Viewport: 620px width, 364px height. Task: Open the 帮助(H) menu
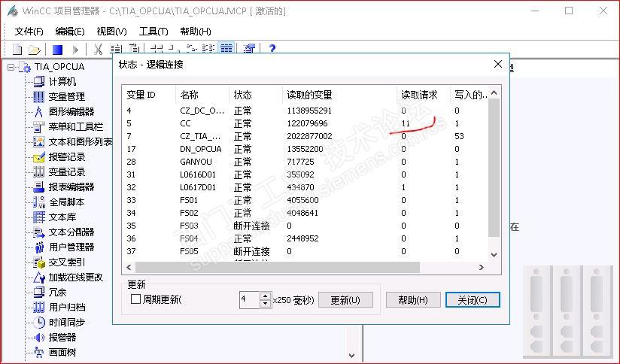tap(196, 32)
